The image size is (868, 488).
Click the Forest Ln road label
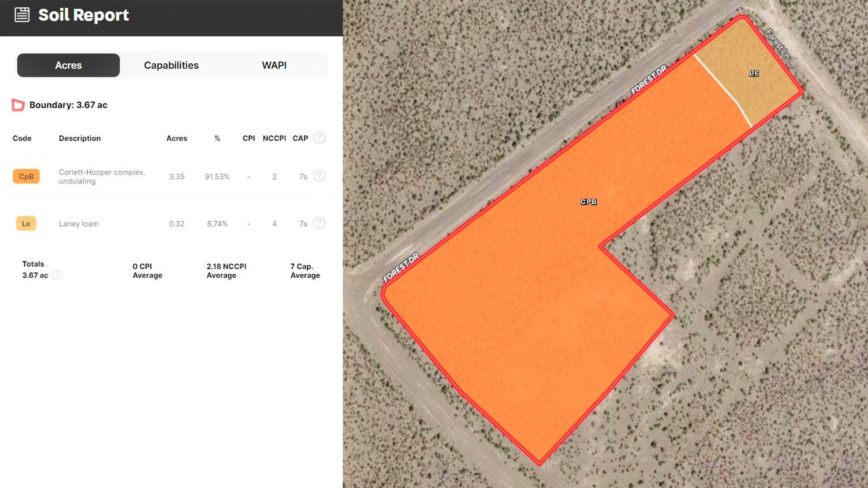coord(777,44)
